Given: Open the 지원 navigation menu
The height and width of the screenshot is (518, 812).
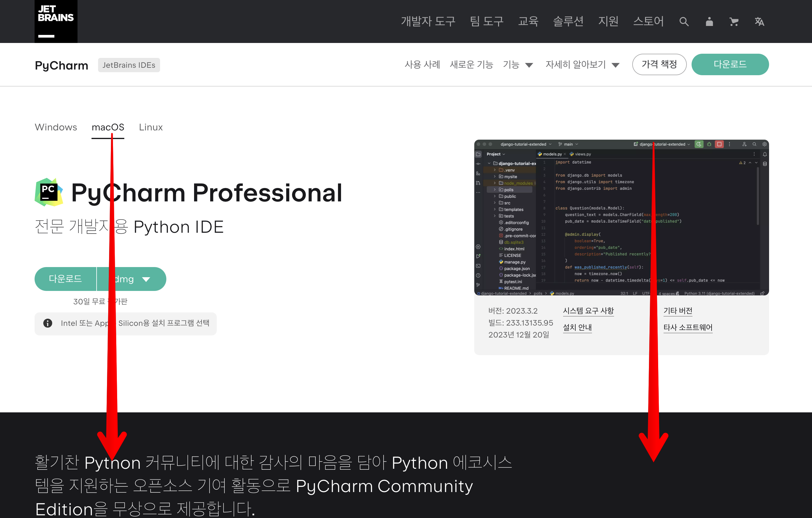Looking at the screenshot, I should [x=608, y=21].
